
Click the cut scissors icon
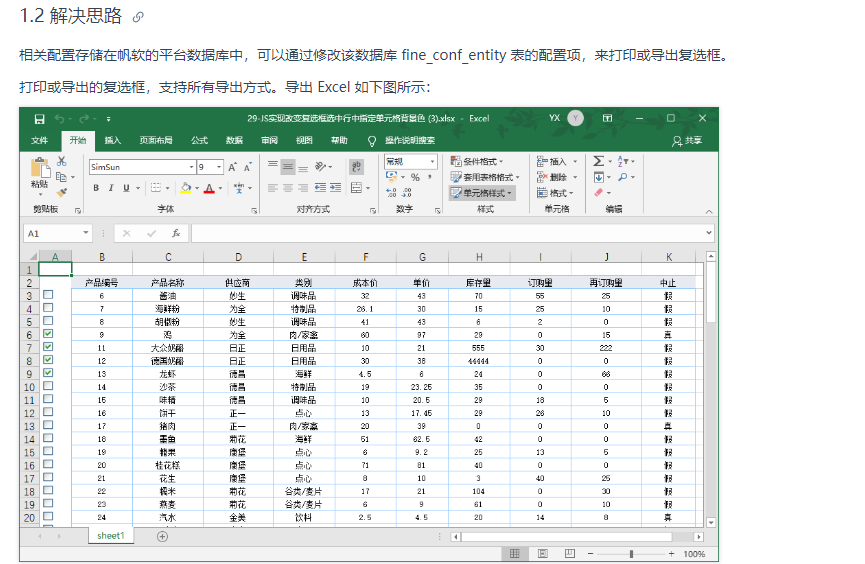(x=62, y=161)
